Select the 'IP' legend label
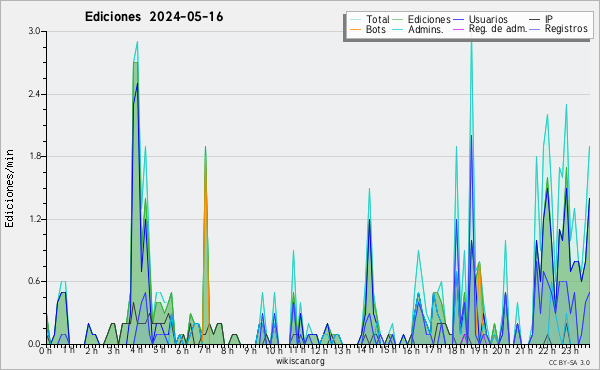 click(x=549, y=19)
